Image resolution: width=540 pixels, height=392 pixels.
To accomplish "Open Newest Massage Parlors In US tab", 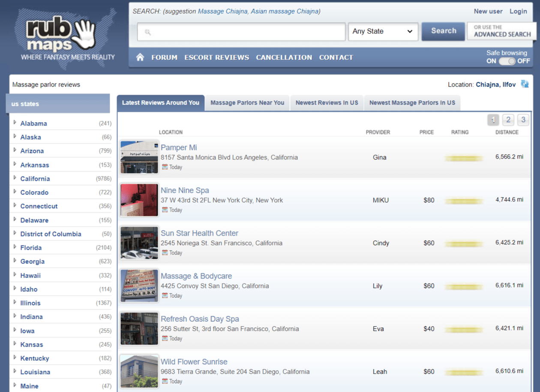I will coord(412,103).
